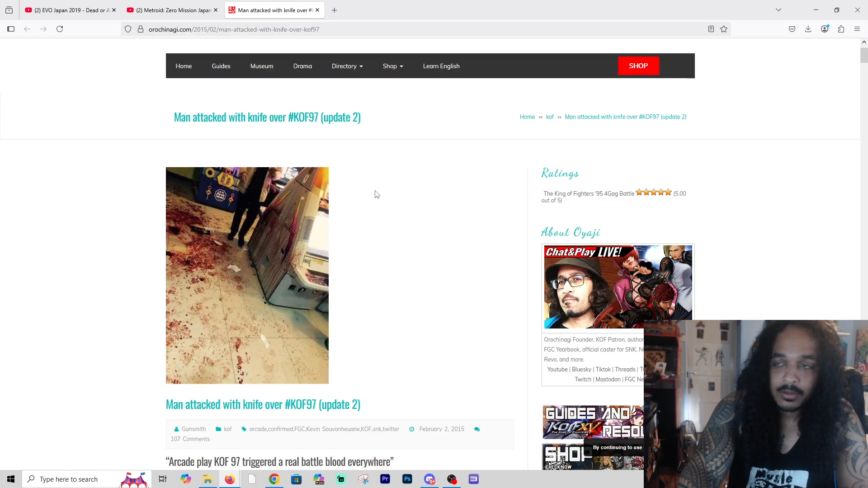The image size is (868, 488).
Task: List all tabs dropdown arrow
Action: tap(778, 10)
